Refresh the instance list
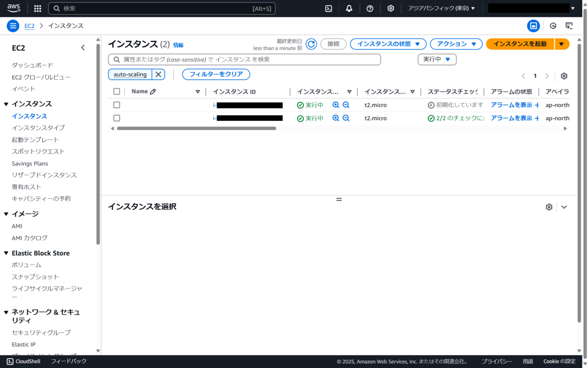Viewport: 588px width, 368px height. click(x=311, y=44)
